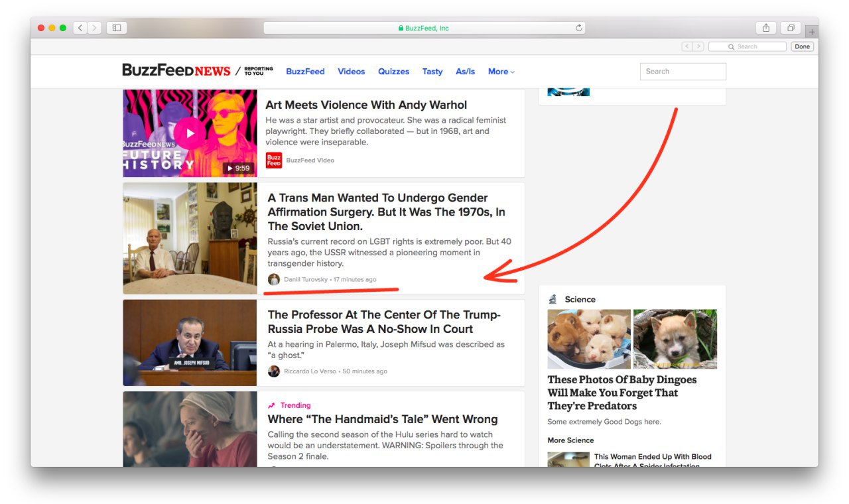Viewport: 849px width, 504px height.
Task: Open author Daniil Turovsky's name link
Action: (x=306, y=279)
